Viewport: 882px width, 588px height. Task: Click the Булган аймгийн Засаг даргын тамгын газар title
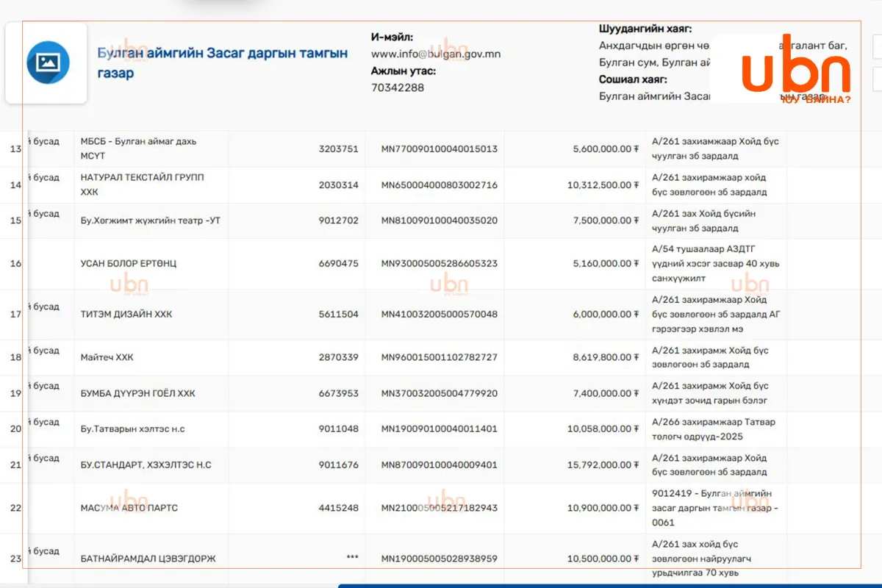[x=223, y=63]
